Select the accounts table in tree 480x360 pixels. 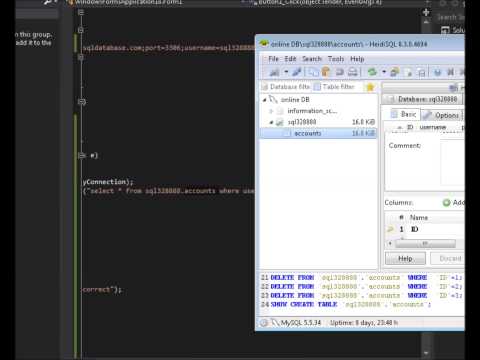318,133
